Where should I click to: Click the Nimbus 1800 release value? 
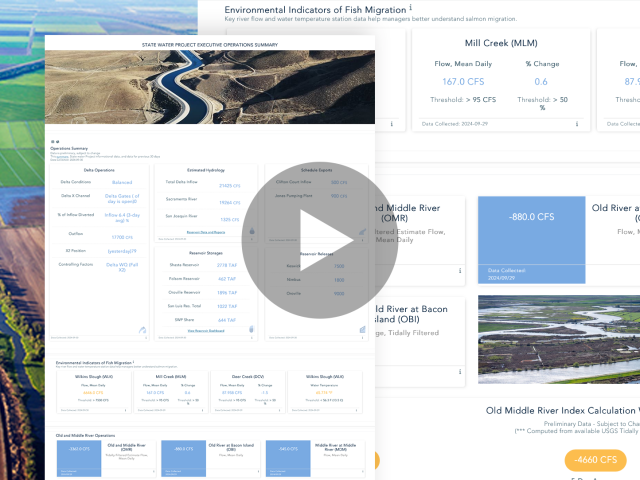click(x=339, y=280)
